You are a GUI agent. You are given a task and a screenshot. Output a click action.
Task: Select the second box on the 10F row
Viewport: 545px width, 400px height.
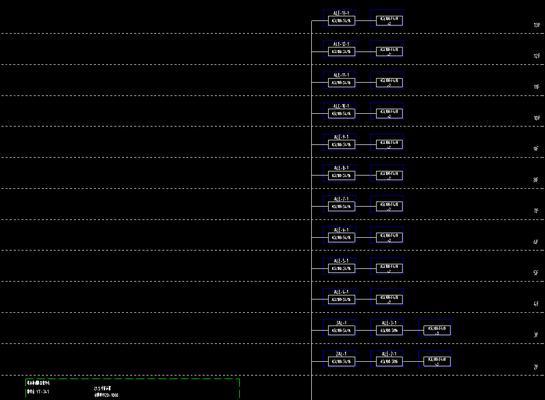click(x=389, y=114)
